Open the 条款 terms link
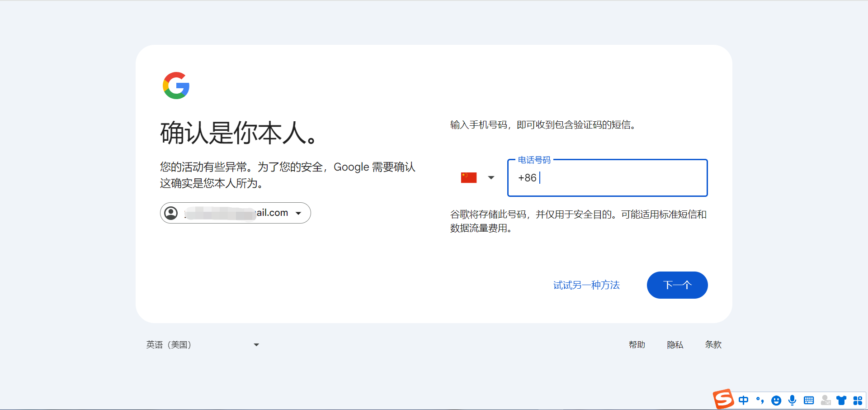868x410 pixels. point(713,345)
